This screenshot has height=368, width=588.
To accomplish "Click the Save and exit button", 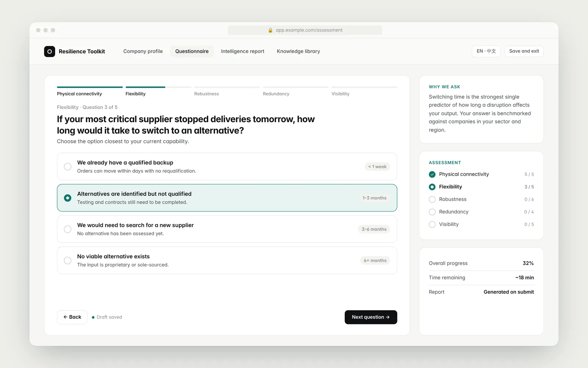I will pyautogui.click(x=524, y=51).
